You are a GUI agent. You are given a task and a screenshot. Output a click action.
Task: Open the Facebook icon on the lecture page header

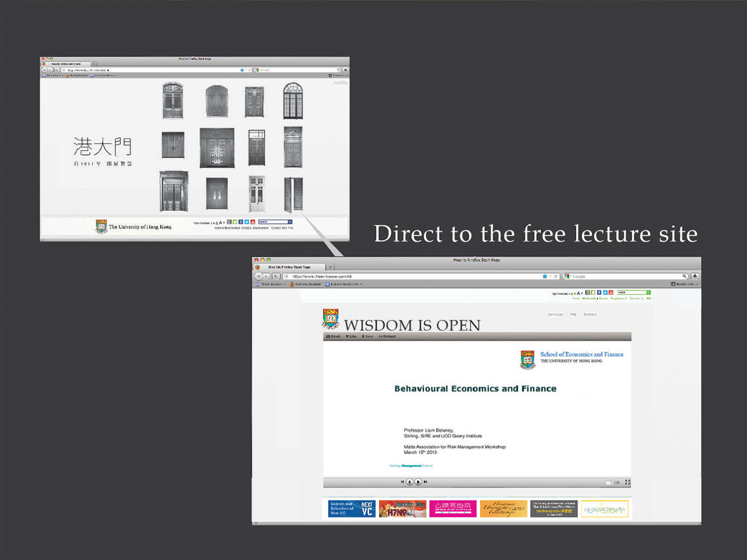pos(599,293)
